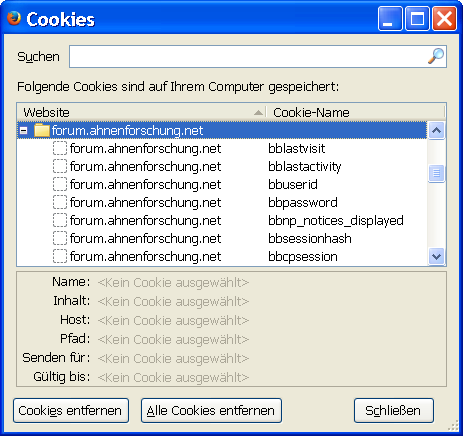
Task: Click the cookie icon beside bblastvisit
Action: 60,148
